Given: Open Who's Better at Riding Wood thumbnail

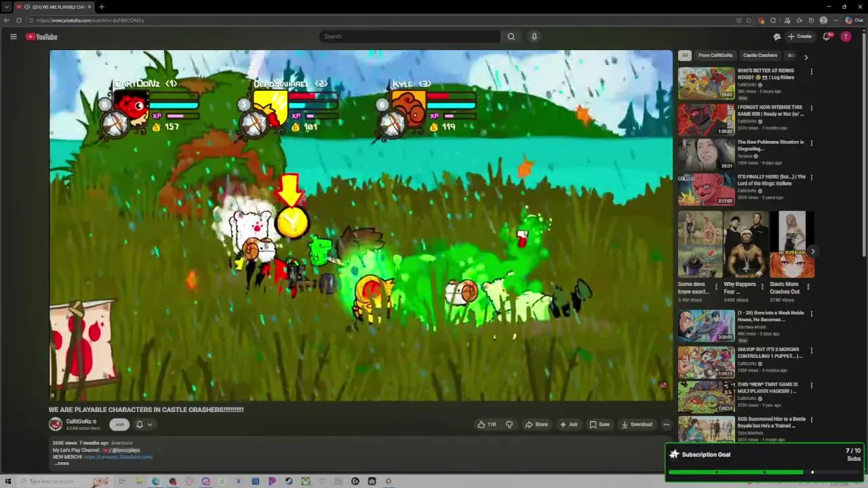Looking at the screenshot, I should point(707,83).
